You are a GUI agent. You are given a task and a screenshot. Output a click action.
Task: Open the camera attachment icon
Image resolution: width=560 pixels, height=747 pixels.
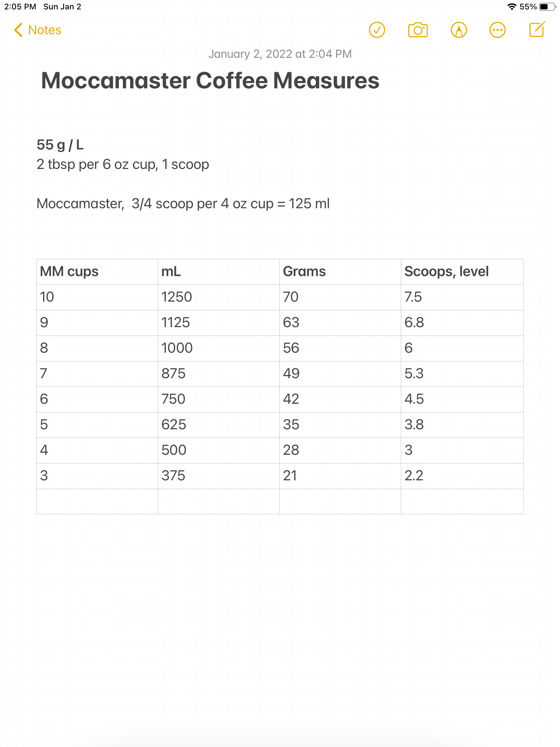[418, 30]
